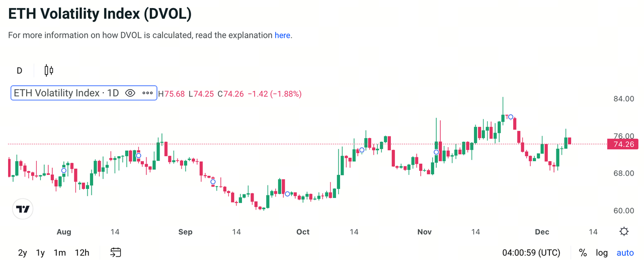Image resolution: width=644 pixels, height=260 pixels.
Task: Select the 2y time range
Action: coord(23,252)
